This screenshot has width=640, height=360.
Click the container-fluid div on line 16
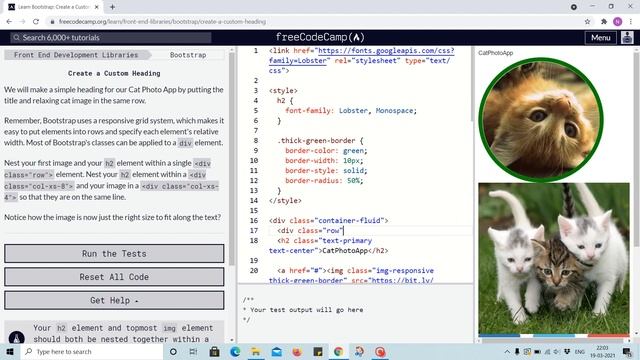tap(329, 220)
